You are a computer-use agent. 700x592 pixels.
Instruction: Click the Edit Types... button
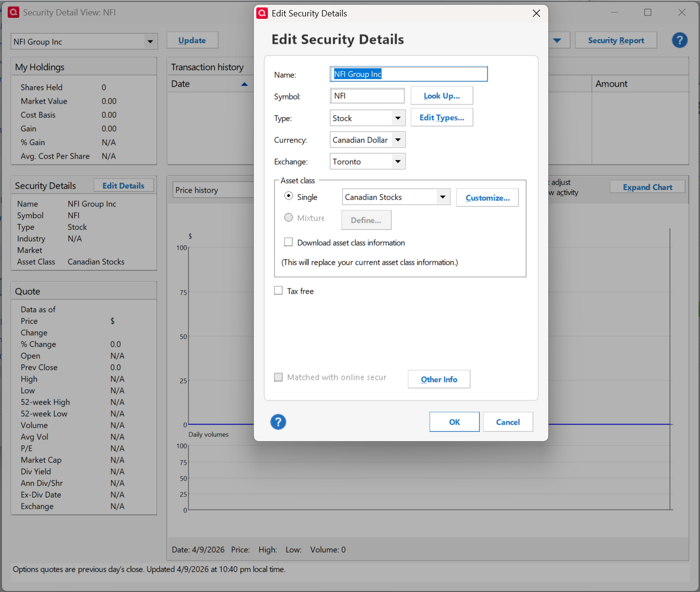click(442, 118)
